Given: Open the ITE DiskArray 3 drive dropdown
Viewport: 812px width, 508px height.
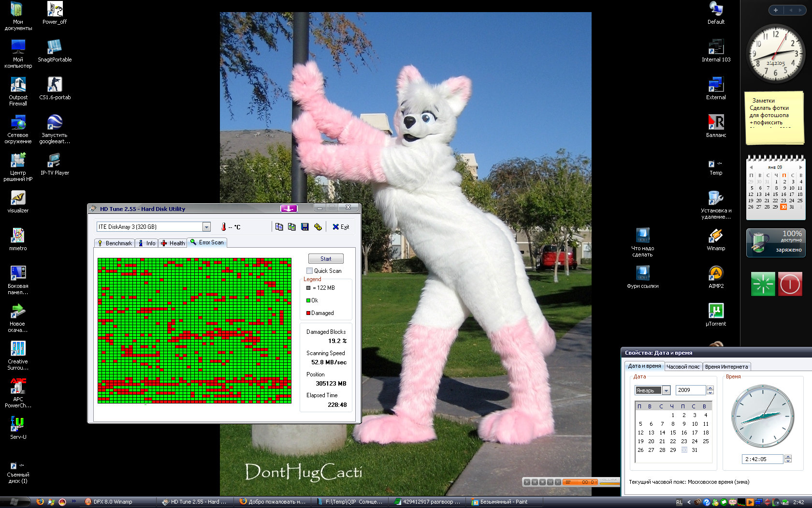Looking at the screenshot, I should pyautogui.click(x=206, y=227).
